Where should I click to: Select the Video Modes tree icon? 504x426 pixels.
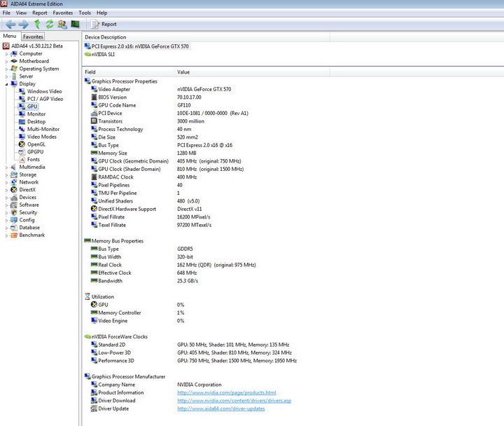22,137
